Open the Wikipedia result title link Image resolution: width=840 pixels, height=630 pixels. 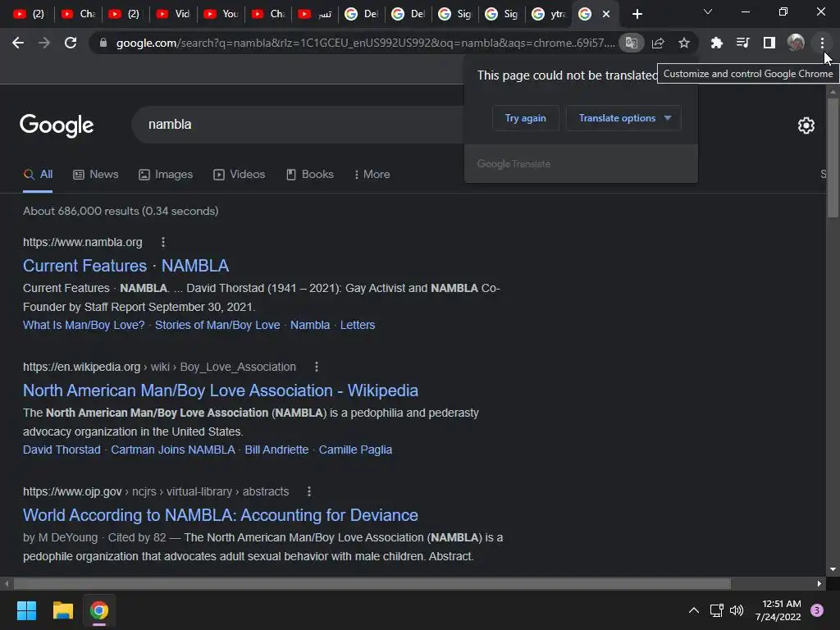[221, 390]
